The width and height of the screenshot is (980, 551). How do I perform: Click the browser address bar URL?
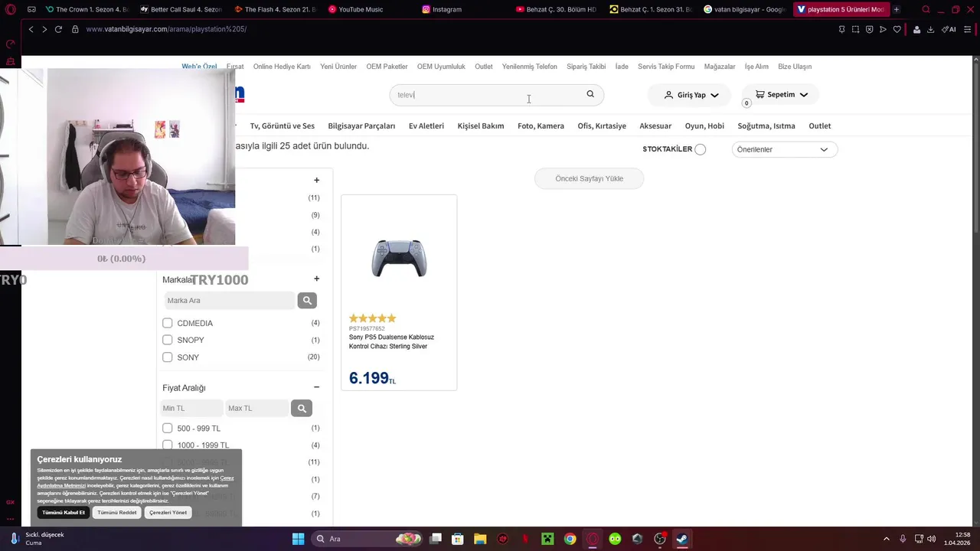[x=166, y=29]
